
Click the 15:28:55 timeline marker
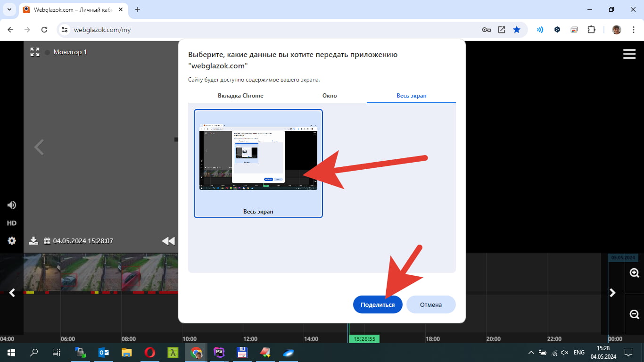click(364, 339)
